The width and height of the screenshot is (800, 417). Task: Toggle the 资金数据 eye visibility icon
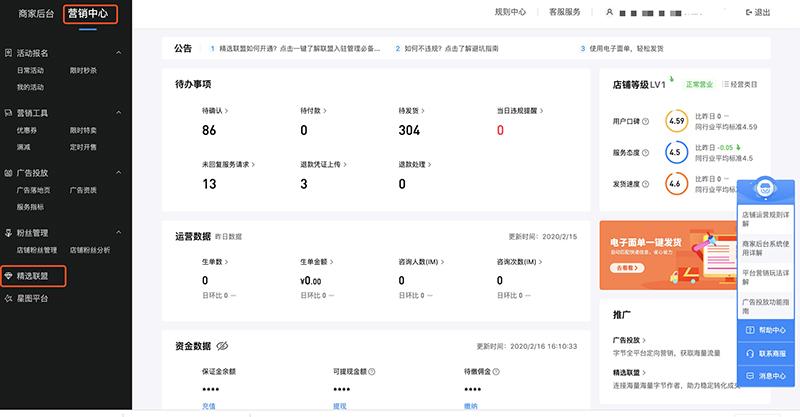tap(223, 346)
